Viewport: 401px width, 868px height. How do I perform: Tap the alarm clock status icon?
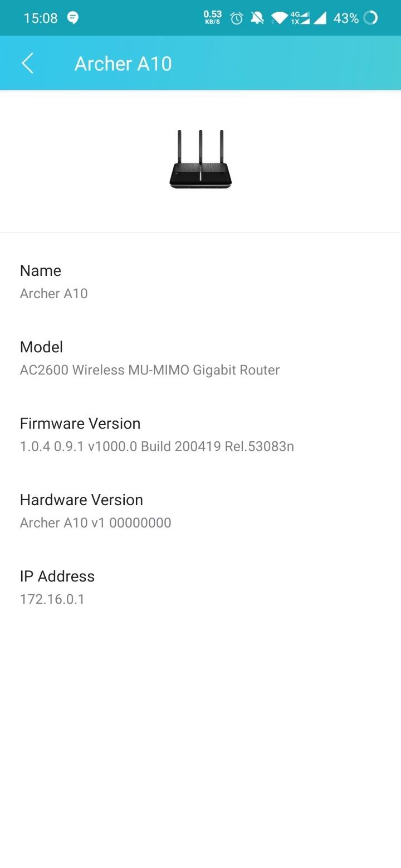tap(237, 18)
